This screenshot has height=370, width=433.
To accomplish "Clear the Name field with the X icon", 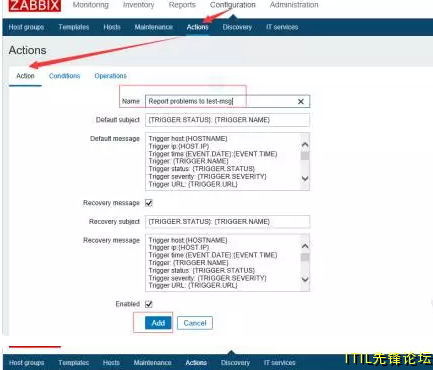I will (301, 101).
